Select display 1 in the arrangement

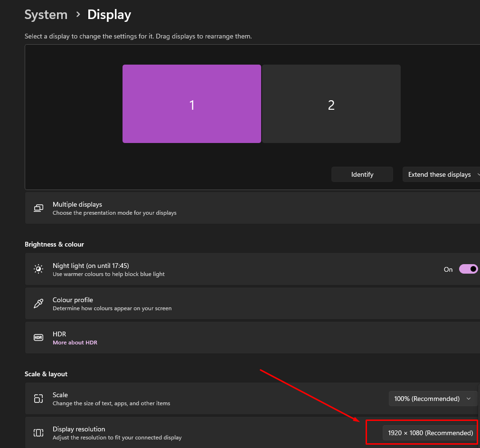point(192,104)
